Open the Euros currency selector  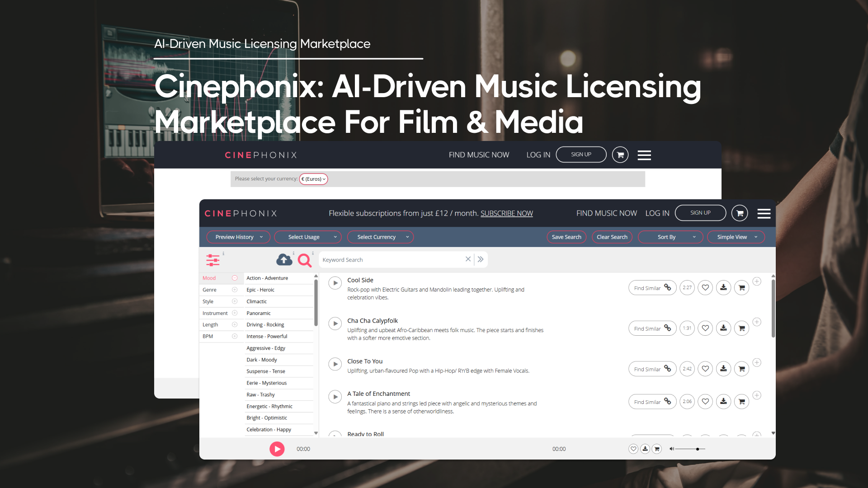tap(313, 179)
